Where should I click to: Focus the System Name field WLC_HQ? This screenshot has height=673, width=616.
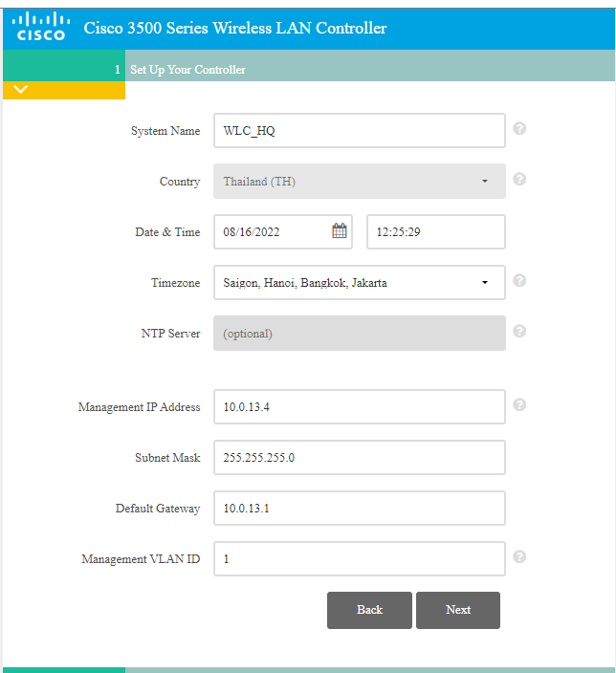click(x=359, y=131)
